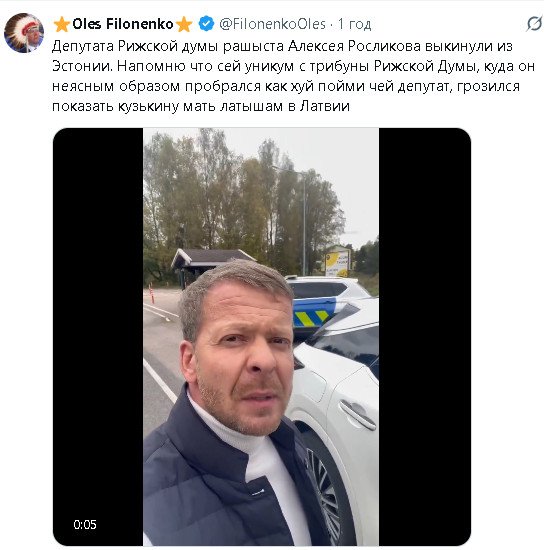
Task: Click the white car door handle in the video
Action: click(358, 414)
